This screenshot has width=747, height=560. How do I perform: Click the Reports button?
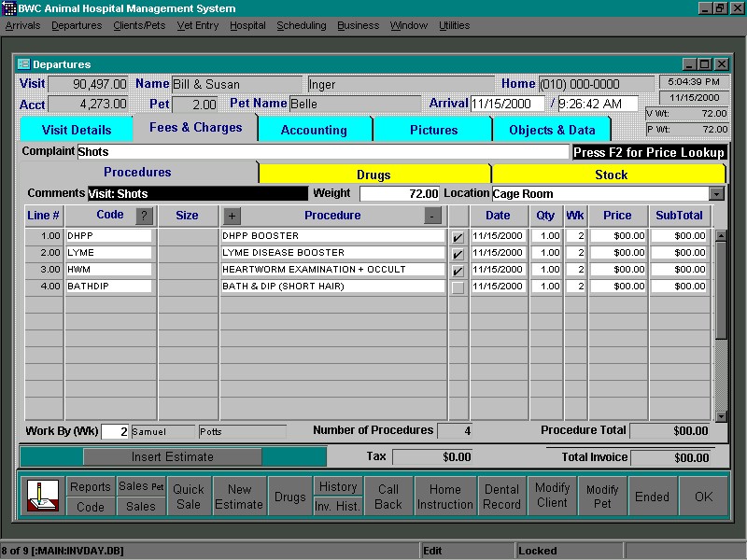(91, 486)
